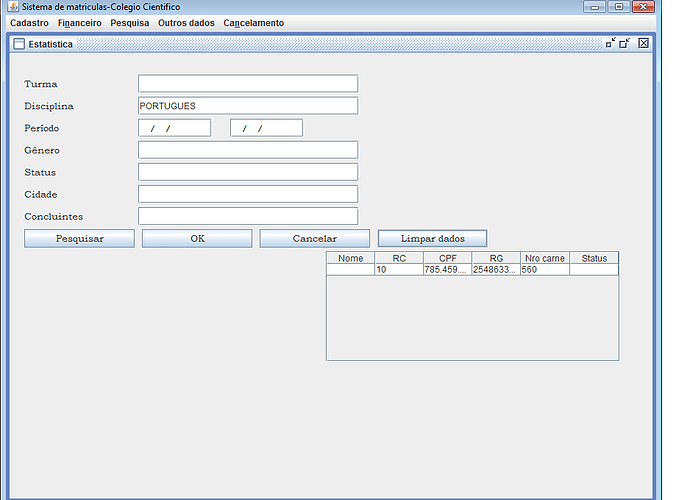Image resolution: width=690 pixels, height=500 pixels.
Task: Click the Status column header in table
Action: (x=594, y=258)
